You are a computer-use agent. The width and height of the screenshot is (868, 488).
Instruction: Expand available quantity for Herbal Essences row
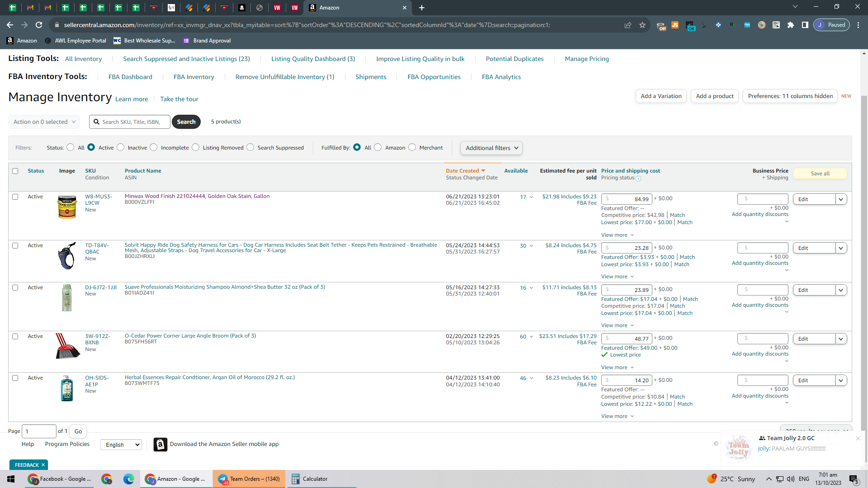[x=532, y=378]
